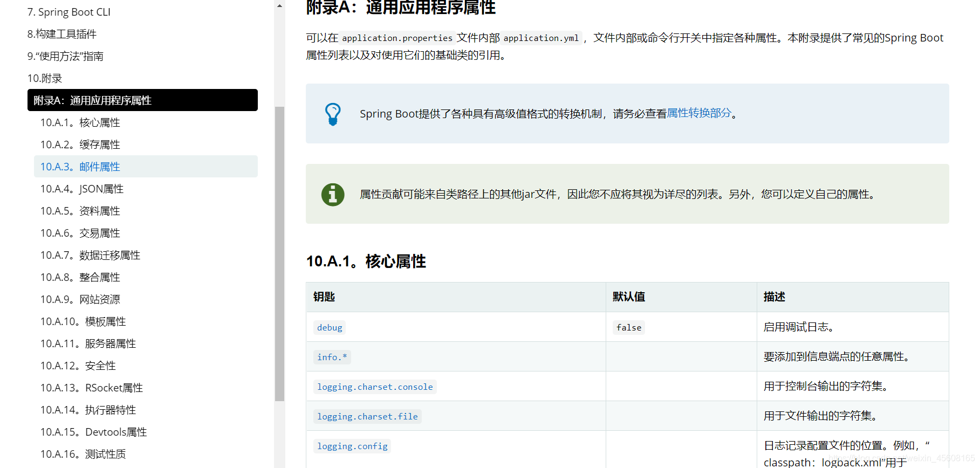Go to the 9.“使用方法”指南 section
The height and width of the screenshot is (468, 980).
click(x=65, y=56)
